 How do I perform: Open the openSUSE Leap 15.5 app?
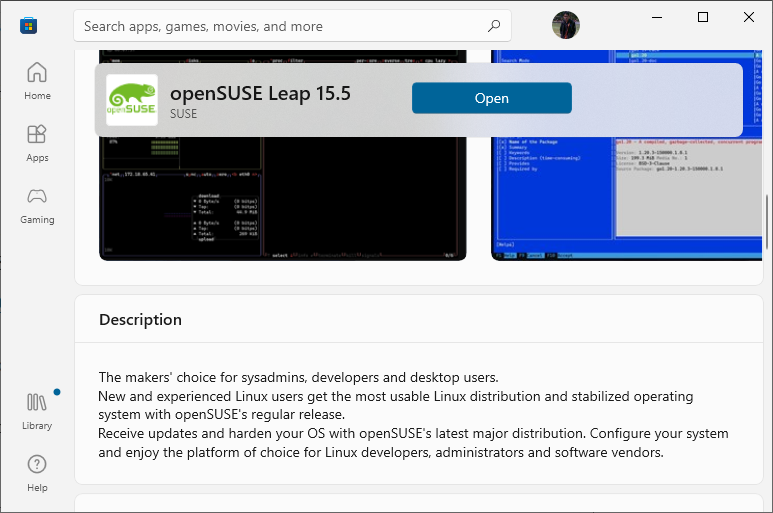click(492, 98)
